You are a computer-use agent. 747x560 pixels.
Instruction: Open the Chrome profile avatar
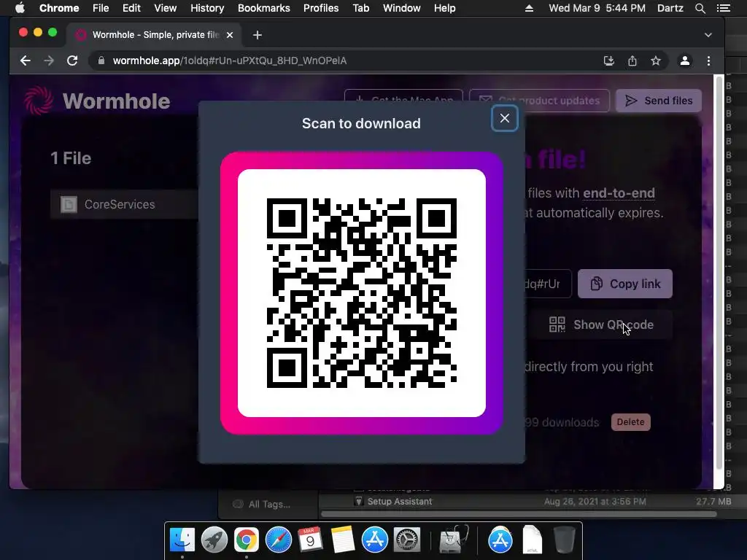pyautogui.click(x=685, y=61)
